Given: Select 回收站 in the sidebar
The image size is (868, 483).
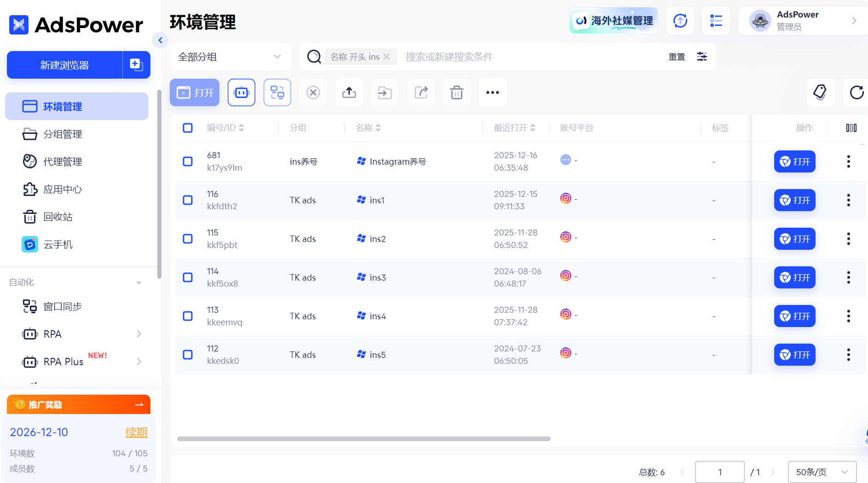Looking at the screenshot, I should [59, 217].
